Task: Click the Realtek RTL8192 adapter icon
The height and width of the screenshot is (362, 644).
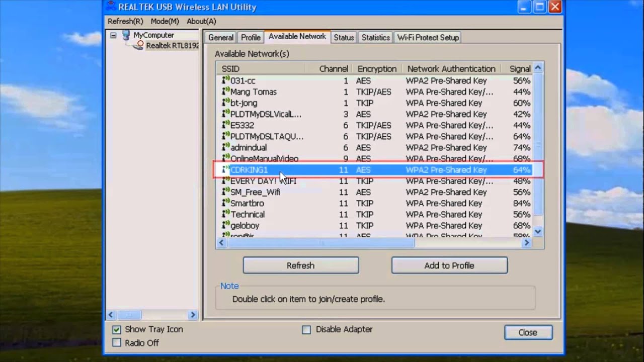Action: 139,46
